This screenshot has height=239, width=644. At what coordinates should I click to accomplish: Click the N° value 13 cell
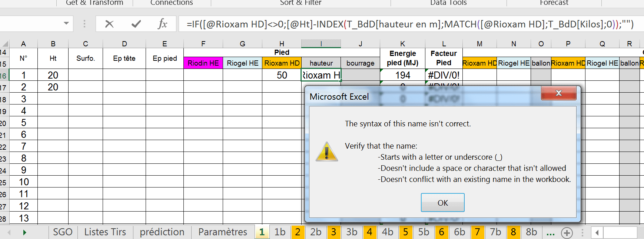[x=23, y=218]
